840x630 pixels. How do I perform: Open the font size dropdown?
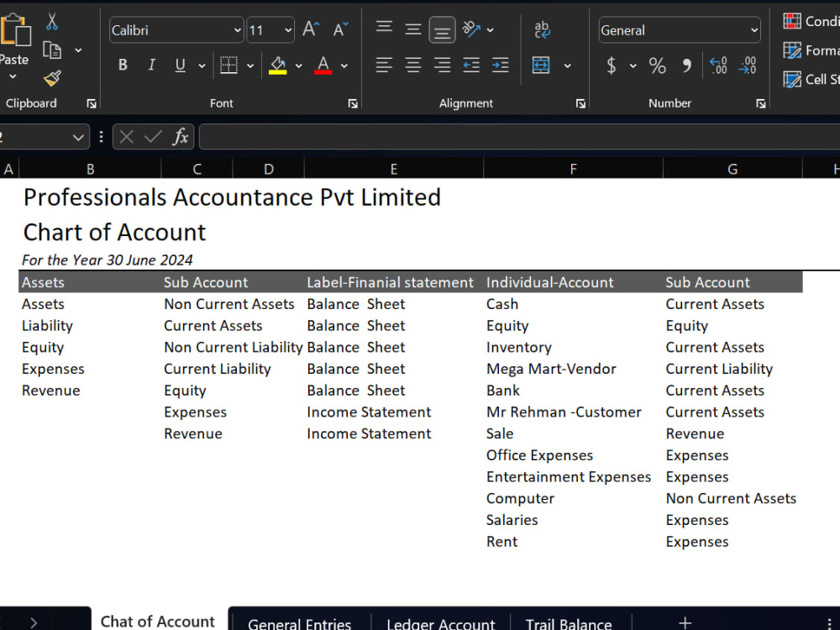[288, 30]
